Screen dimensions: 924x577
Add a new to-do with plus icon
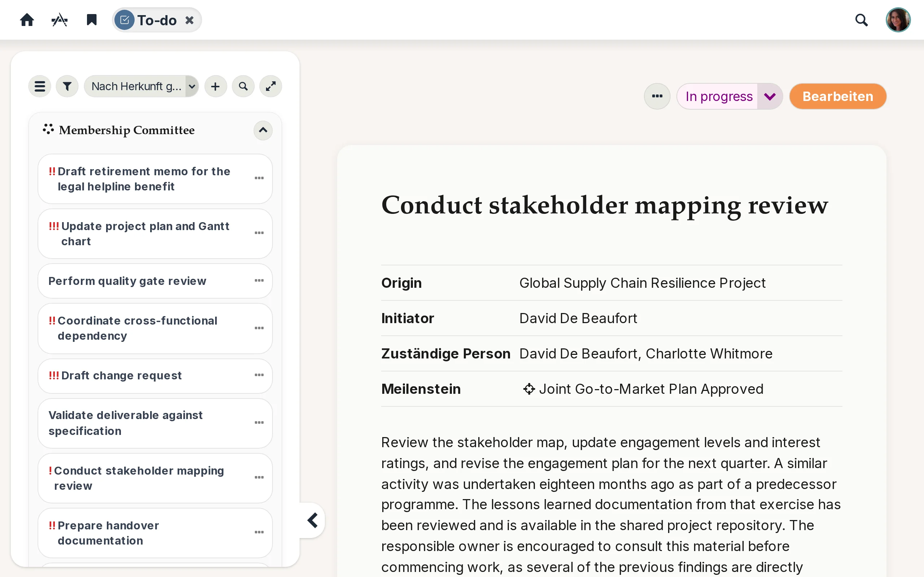(x=215, y=86)
